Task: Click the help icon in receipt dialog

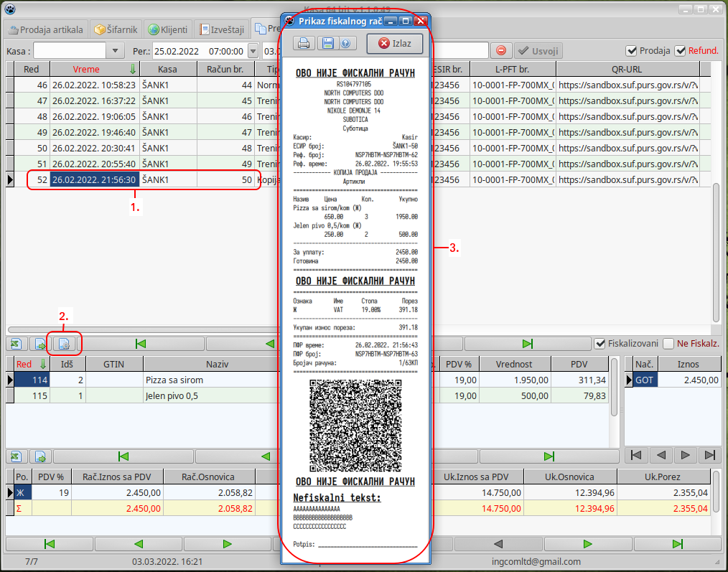Action: (x=345, y=44)
